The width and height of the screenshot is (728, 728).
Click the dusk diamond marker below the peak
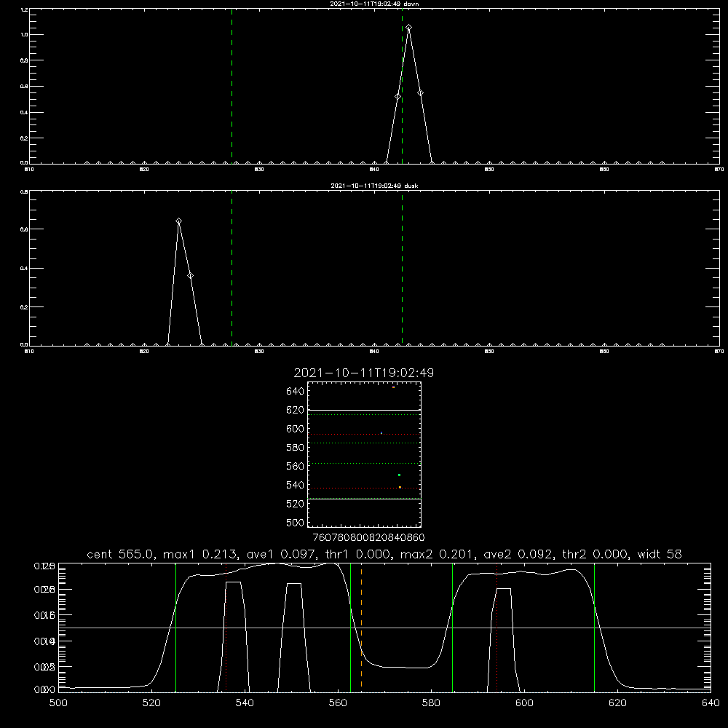(x=190, y=276)
